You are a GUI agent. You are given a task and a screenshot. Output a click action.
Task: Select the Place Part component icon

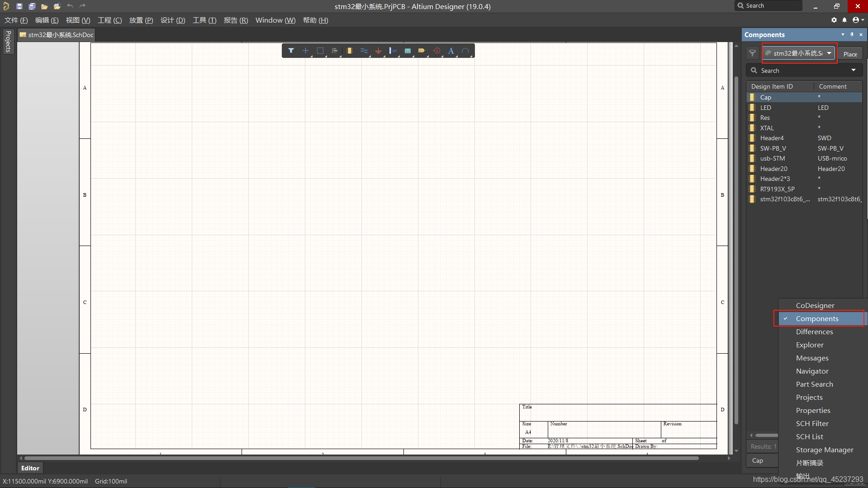point(350,51)
